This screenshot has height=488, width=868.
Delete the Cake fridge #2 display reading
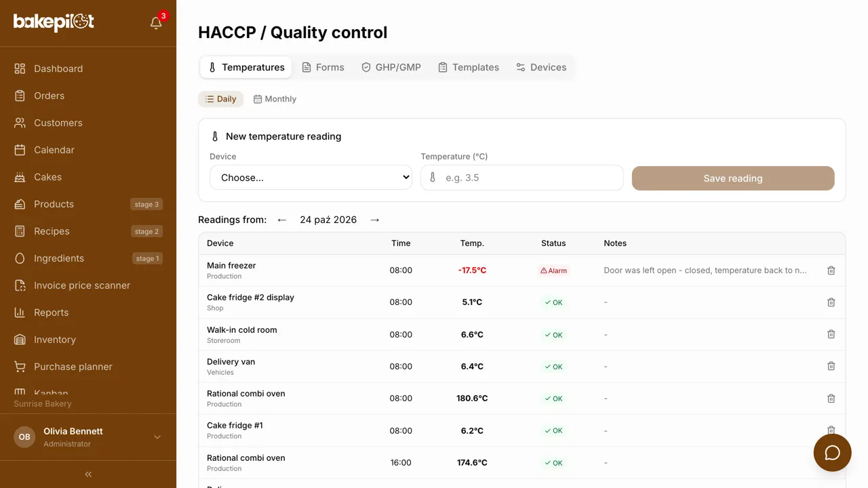(x=831, y=302)
